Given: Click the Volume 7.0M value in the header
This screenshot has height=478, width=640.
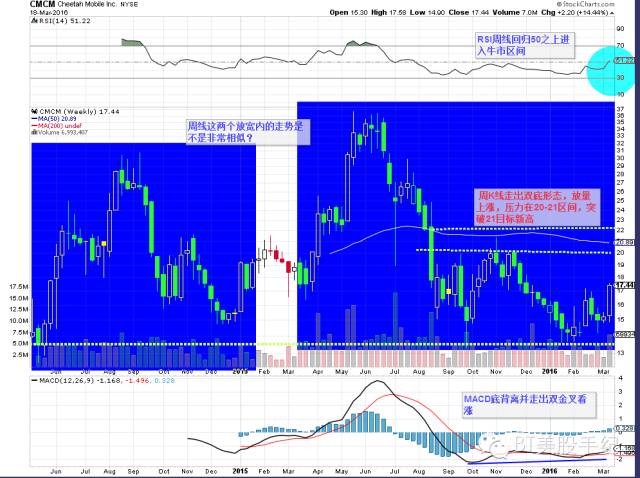Looking at the screenshot, I should point(515,13).
